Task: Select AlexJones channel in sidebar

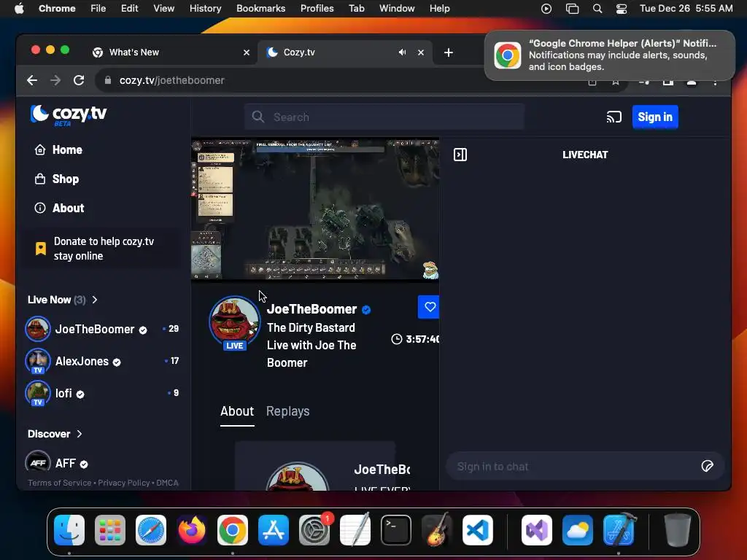Action: [x=102, y=361]
